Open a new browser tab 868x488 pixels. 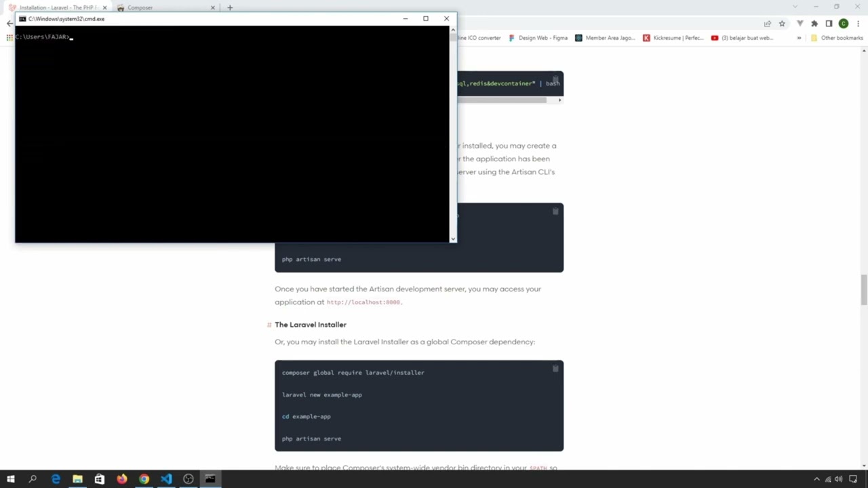pyautogui.click(x=230, y=7)
